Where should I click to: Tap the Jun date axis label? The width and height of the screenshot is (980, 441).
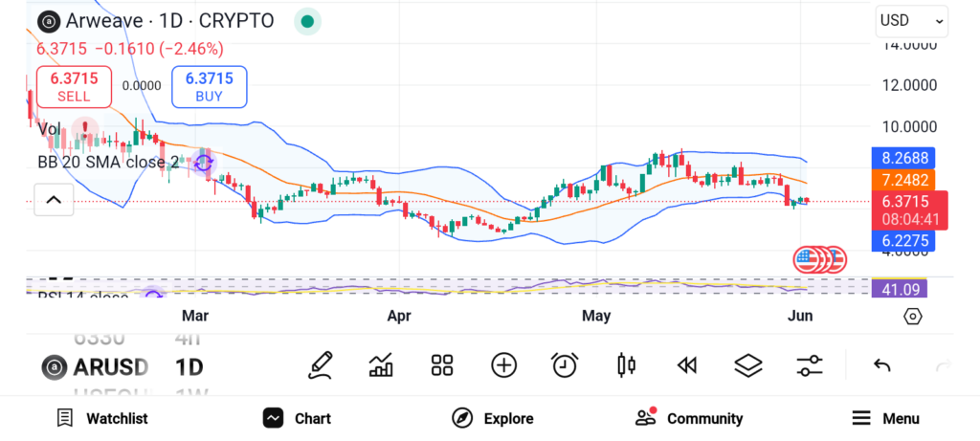pyautogui.click(x=801, y=316)
